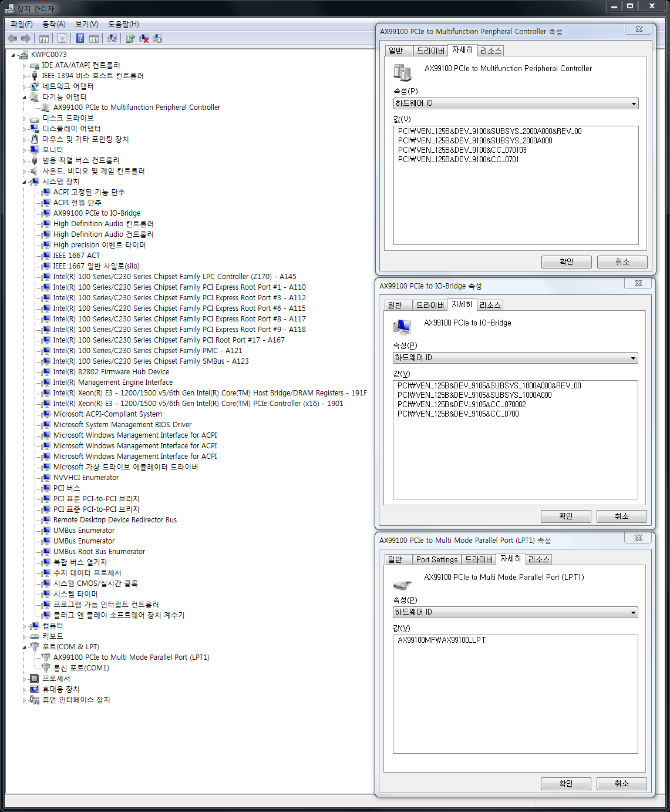Select value ending SUBSYS_2000A000&REV_00
Viewport: 670px width, 812px height.
pyautogui.click(x=490, y=132)
